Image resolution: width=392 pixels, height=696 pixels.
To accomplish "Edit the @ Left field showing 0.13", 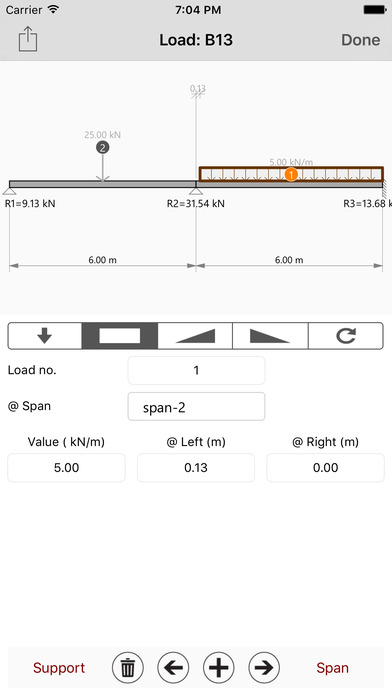I will tap(196, 467).
